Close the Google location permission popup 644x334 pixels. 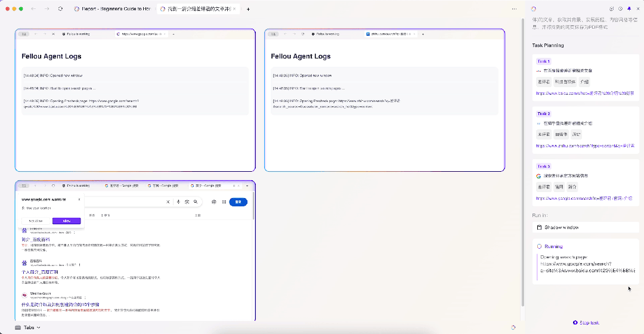(79, 199)
